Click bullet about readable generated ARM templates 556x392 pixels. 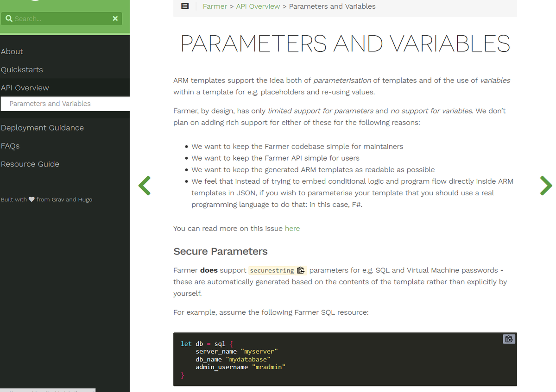click(313, 169)
